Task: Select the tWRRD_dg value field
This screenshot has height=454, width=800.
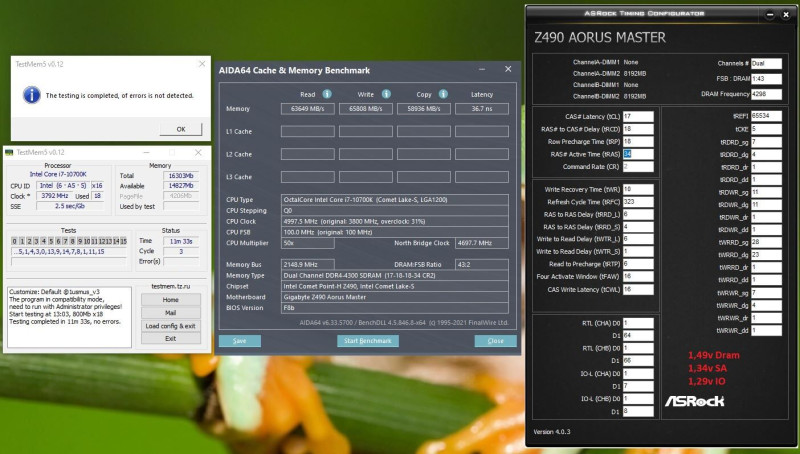Action: click(x=766, y=255)
